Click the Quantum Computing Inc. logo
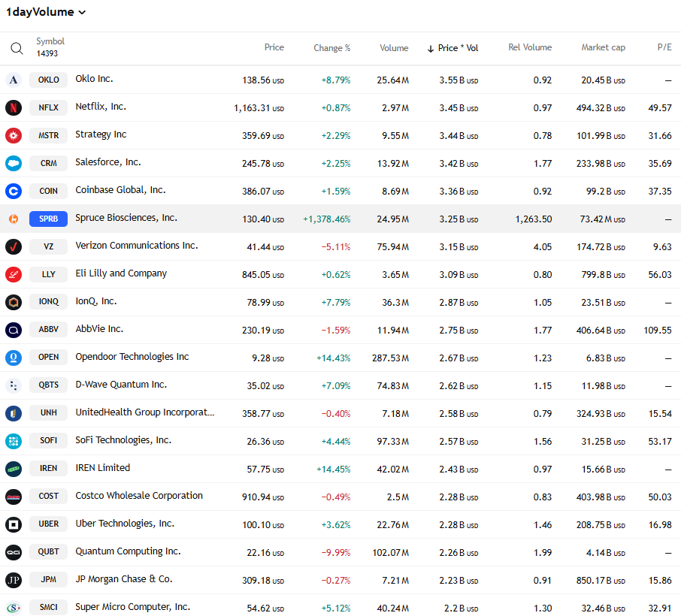The image size is (681, 616). point(14,552)
